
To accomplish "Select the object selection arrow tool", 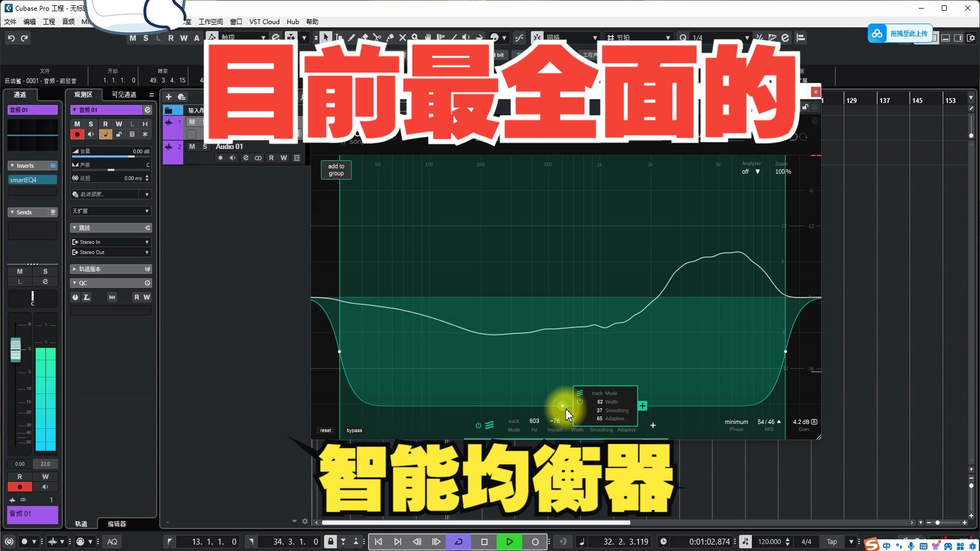I will coord(326,38).
